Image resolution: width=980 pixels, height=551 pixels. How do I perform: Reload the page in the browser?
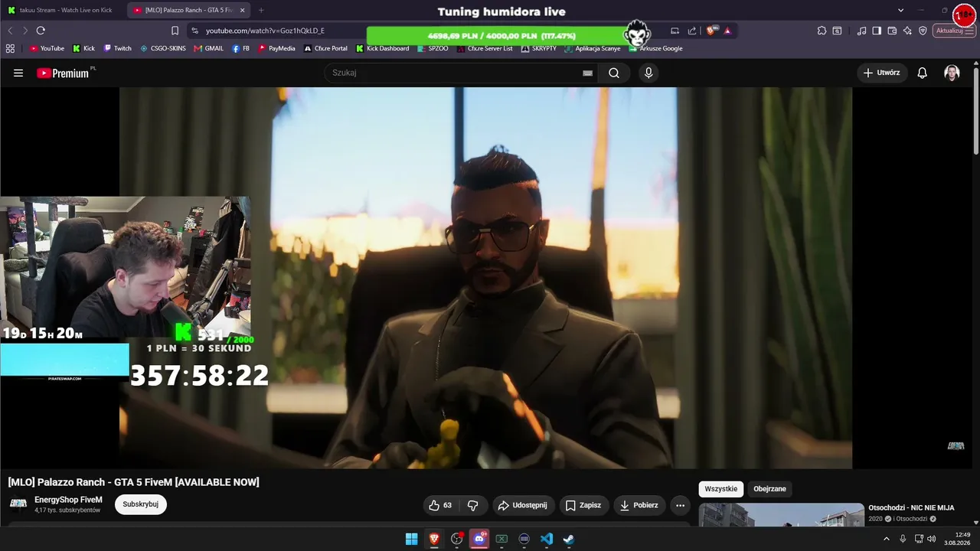coord(41,31)
